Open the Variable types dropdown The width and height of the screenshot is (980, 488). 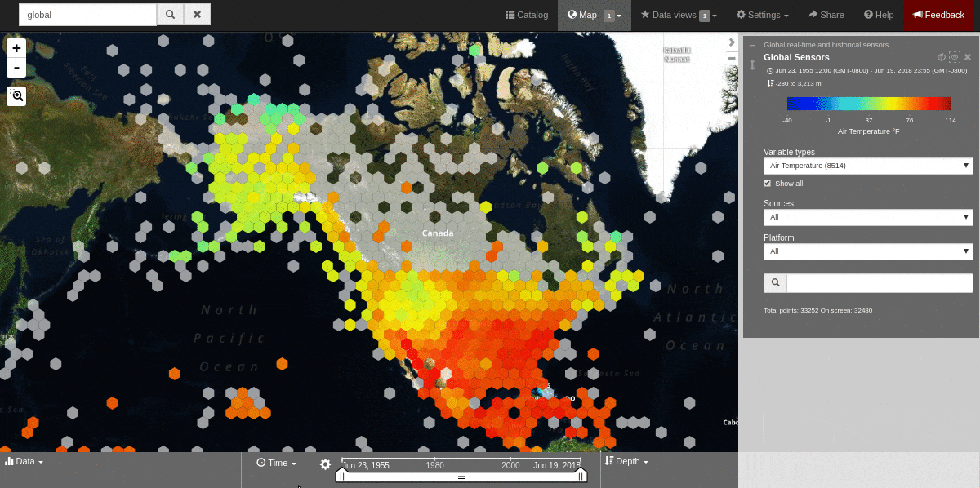(868, 166)
